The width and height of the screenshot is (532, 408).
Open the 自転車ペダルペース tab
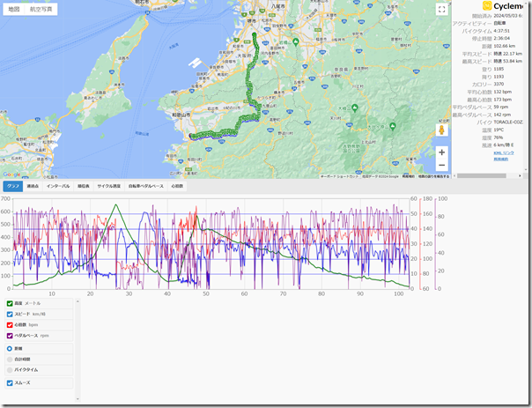[x=146, y=186]
